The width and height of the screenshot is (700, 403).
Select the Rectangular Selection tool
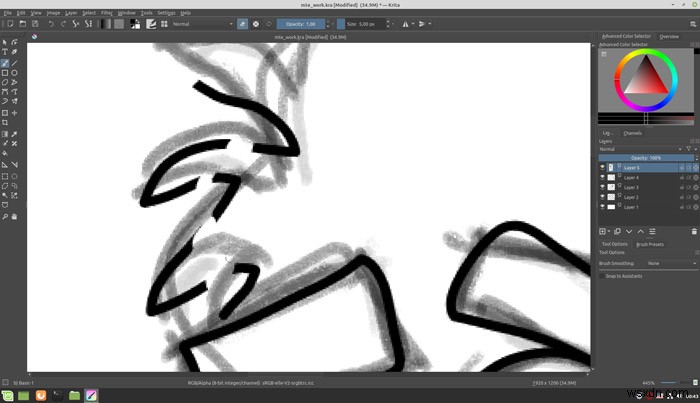pos(5,176)
